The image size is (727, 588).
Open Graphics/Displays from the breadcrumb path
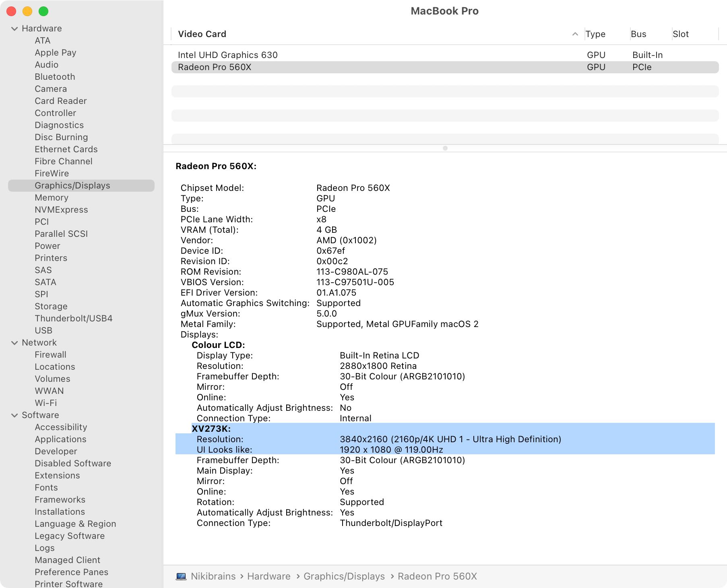tap(344, 576)
